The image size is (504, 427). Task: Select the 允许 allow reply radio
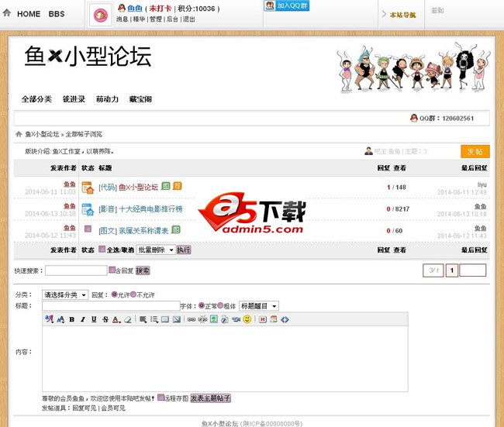[x=115, y=294]
